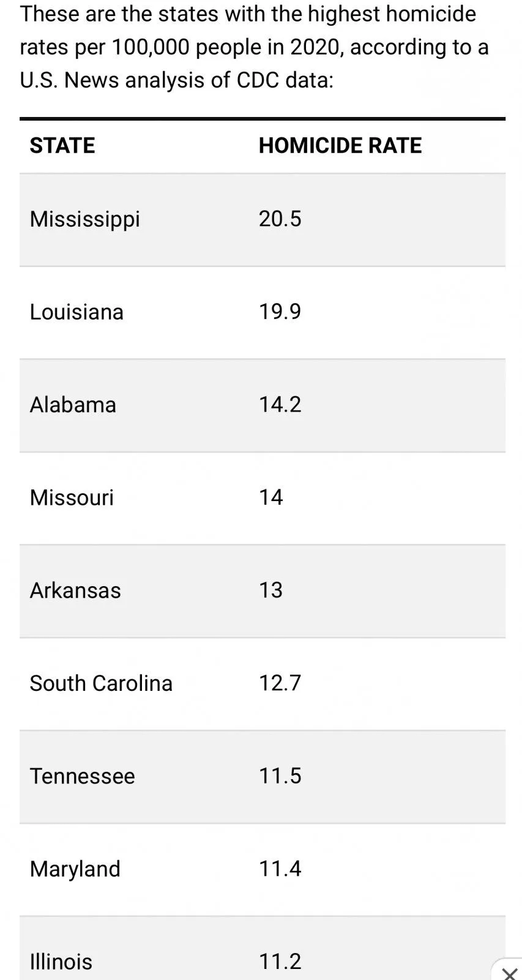Tap the Alabama state name
The height and width of the screenshot is (980, 522).
coord(73,405)
